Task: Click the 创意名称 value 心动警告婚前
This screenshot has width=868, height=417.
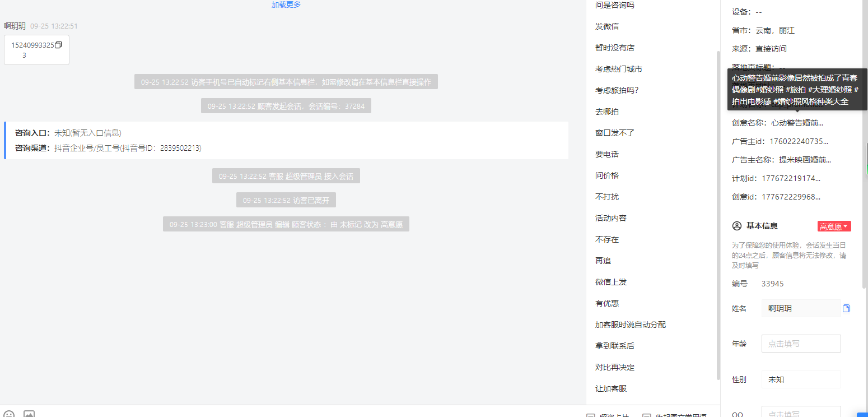Action: point(797,123)
